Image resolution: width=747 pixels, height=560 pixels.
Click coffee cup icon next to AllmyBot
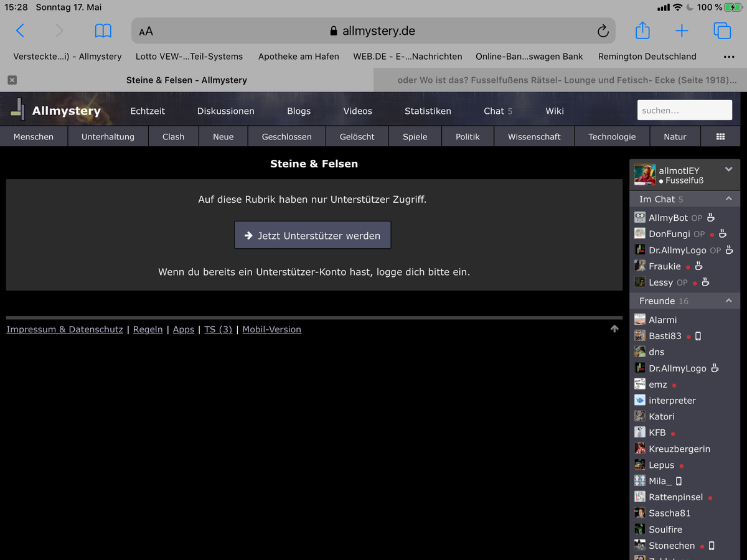711,218
